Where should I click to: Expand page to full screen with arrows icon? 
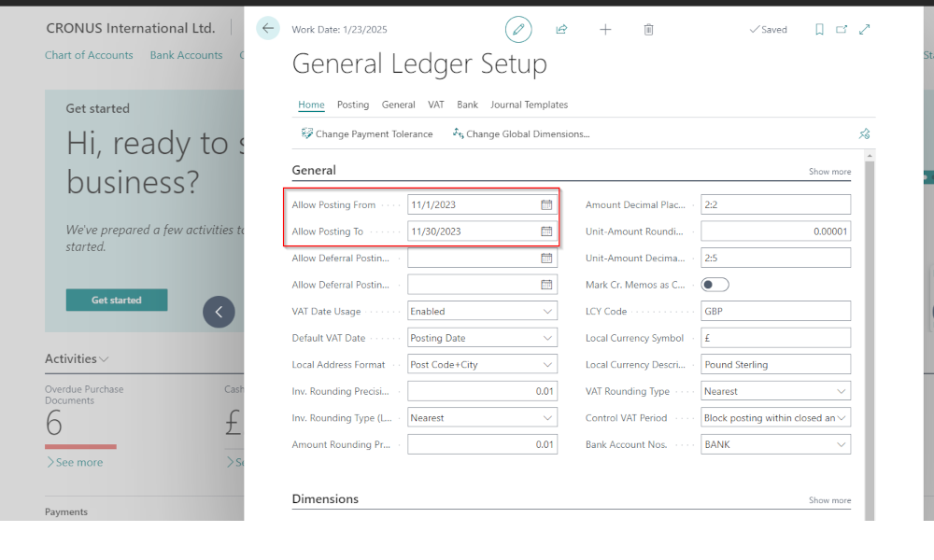865,29
